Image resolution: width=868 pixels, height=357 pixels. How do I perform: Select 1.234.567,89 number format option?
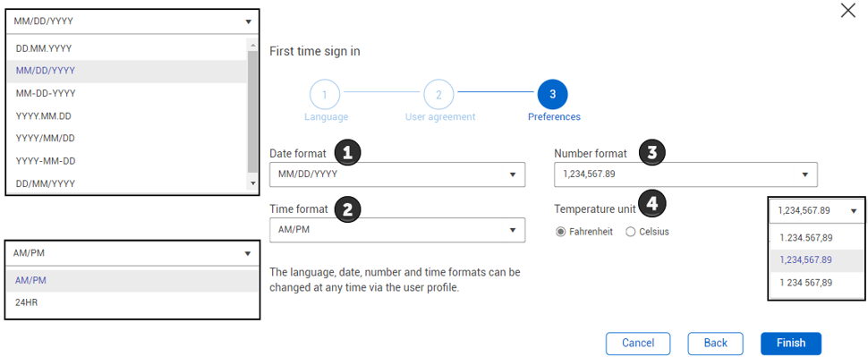pos(817,238)
